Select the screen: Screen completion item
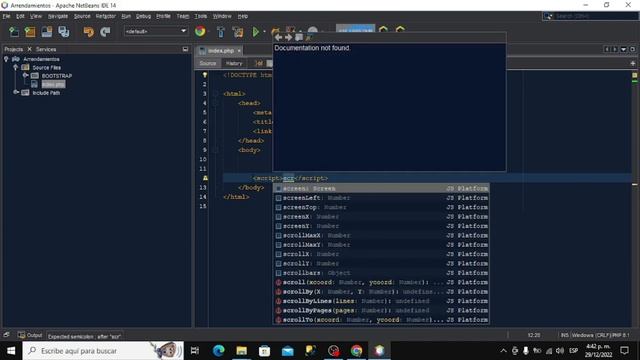This screenshot has width=640, height=360. pos(381,189)
